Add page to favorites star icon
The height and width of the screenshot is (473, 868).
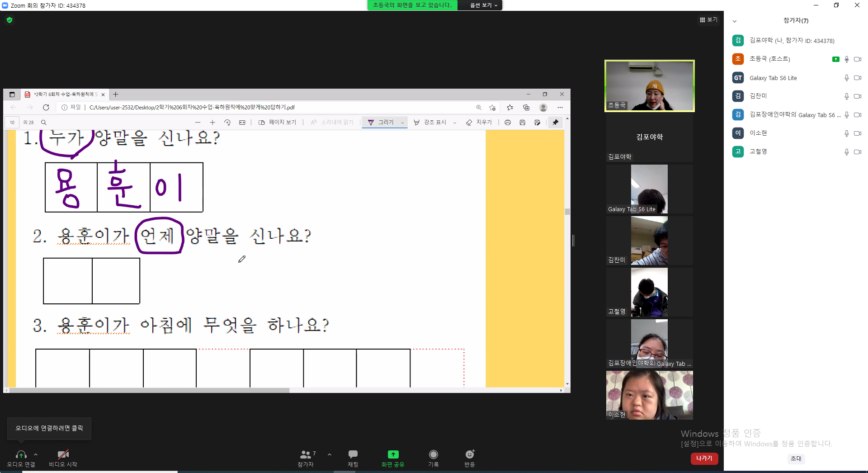[x=492, y=107]
